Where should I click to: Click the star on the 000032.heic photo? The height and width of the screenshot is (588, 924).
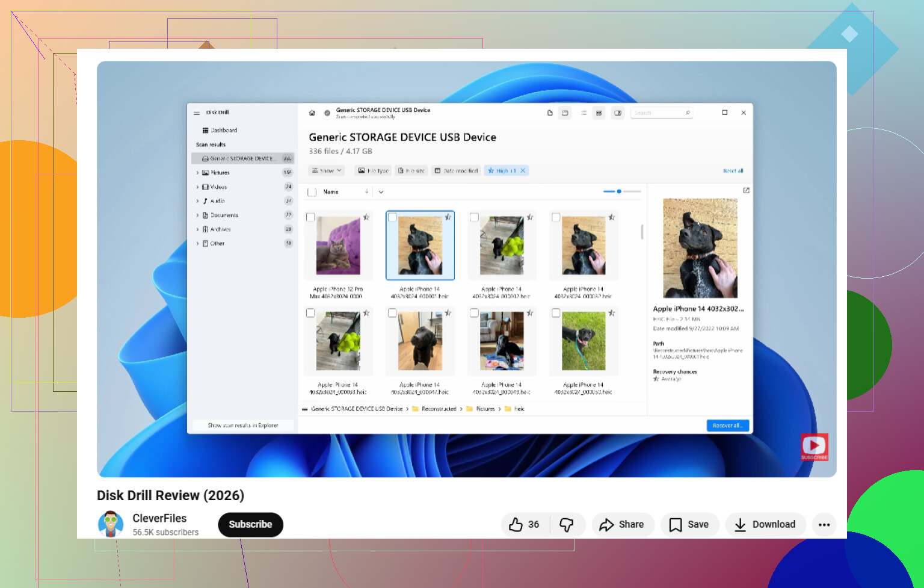click(x=612, y=217)
